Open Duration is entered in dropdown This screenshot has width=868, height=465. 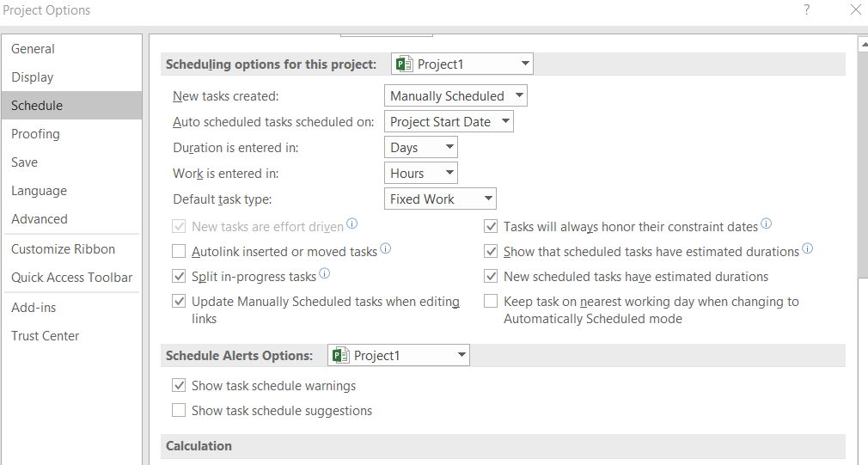click(x=421, y=148)
